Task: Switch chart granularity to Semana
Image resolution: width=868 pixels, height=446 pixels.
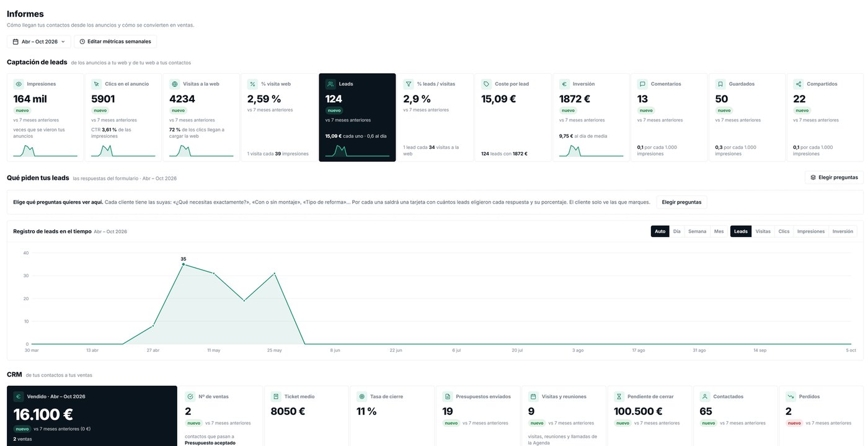Action: [697, 231]
